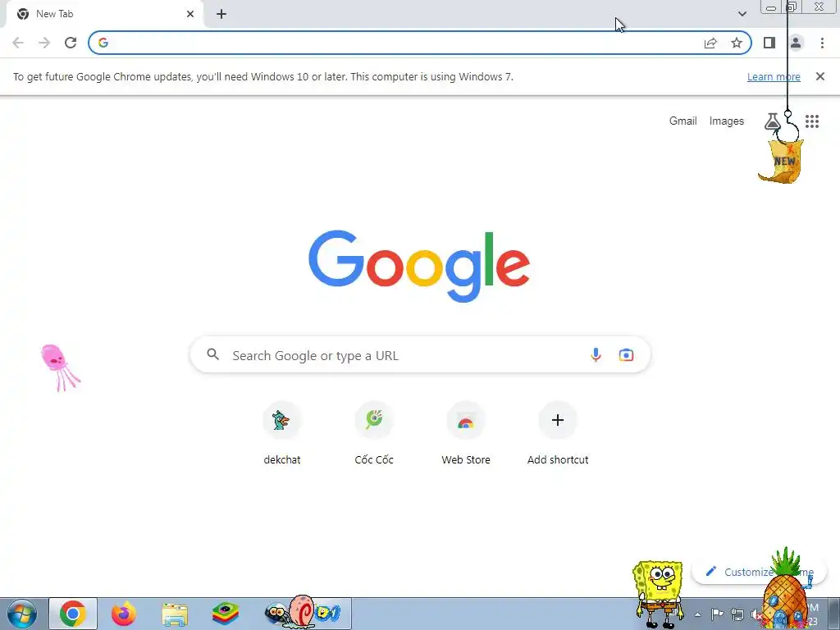This screenshot has height=630, width=840.
Task: Click the pink jellyfish desktop character
Action: (x=59, y=367)
